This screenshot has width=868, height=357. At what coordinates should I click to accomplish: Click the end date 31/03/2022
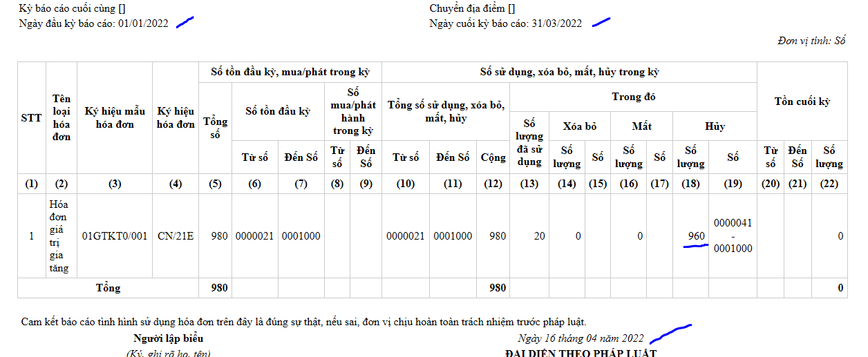(556, 23)
